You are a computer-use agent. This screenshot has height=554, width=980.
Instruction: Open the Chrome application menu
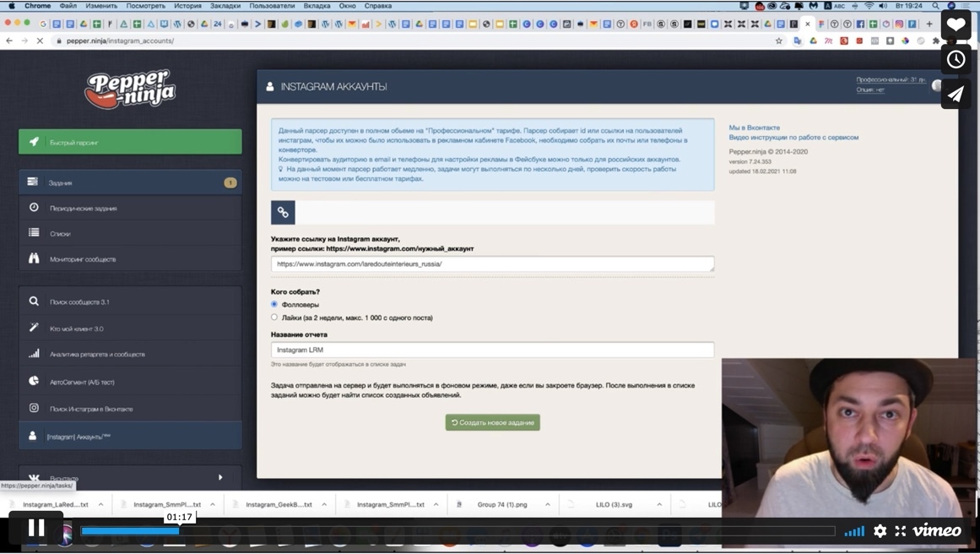click(x=37, y=6)
